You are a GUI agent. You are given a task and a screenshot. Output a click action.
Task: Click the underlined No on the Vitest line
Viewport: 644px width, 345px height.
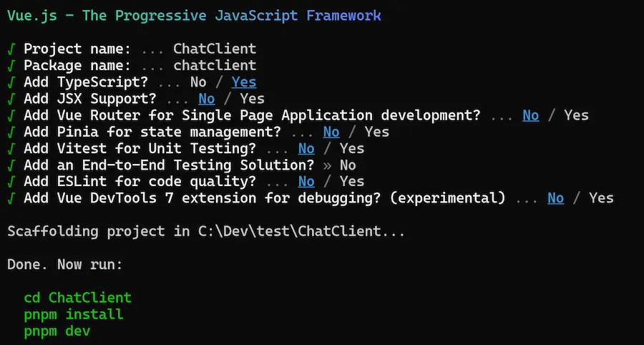306,149
